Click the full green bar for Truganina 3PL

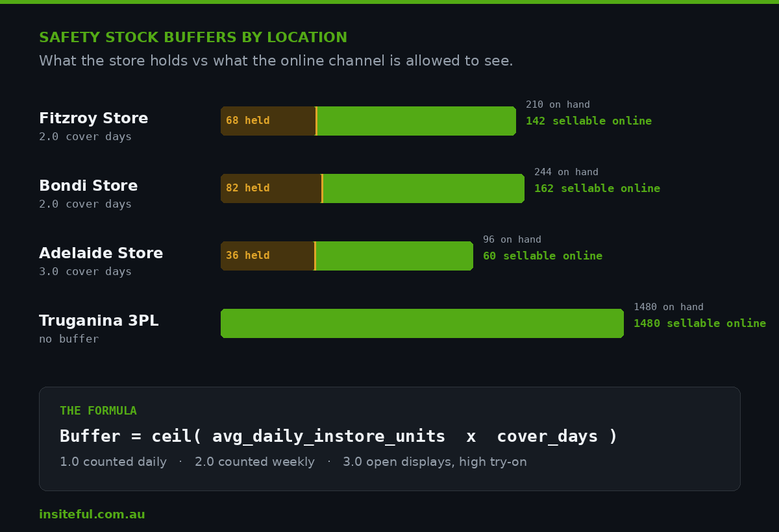[x=422, y=323]
